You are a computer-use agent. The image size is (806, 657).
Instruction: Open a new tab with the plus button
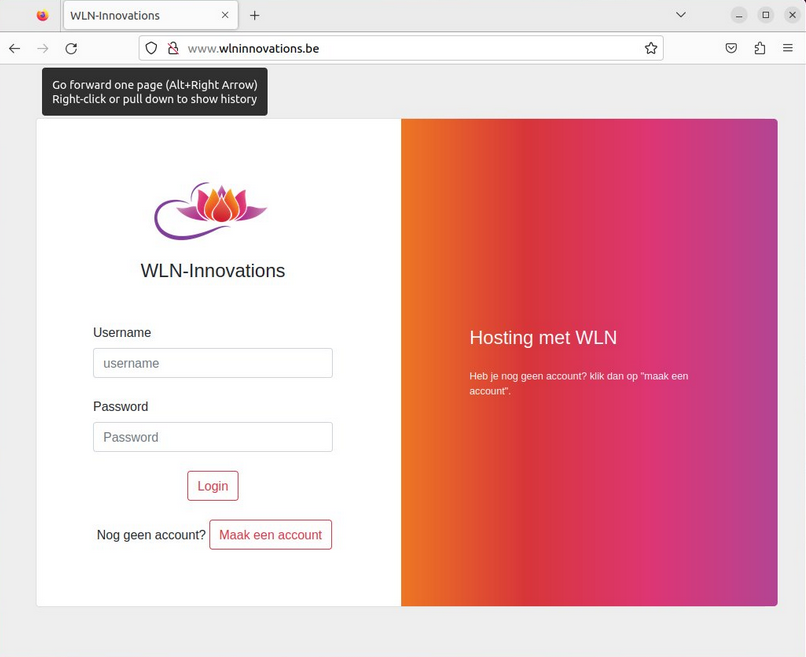pyautogui.click(x=254, y=15)
